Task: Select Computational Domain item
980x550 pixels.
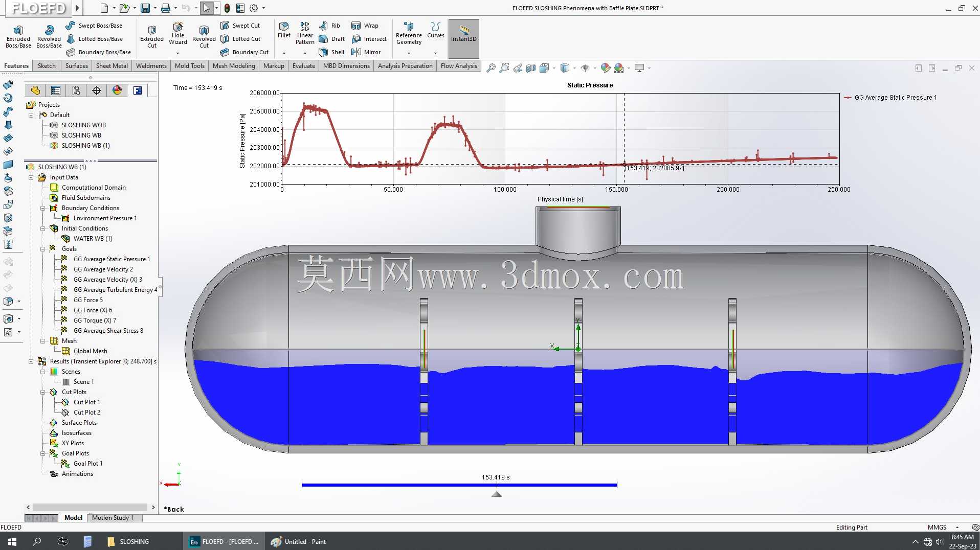Action: click(94, 188)
